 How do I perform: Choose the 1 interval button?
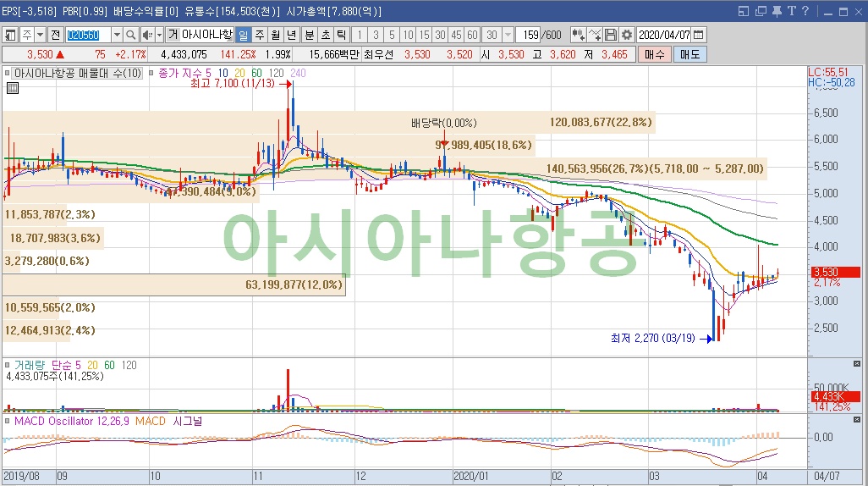coord(360,35)
